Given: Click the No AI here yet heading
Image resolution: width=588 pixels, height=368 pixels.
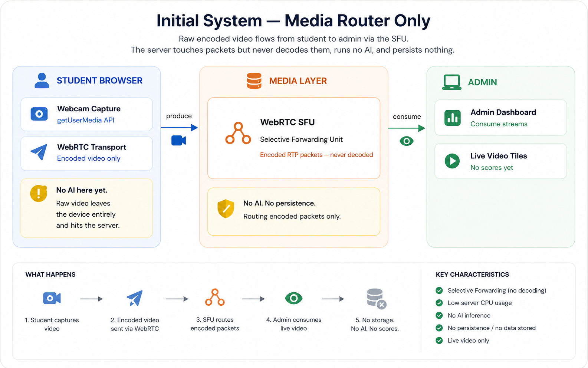Looking at the screenshot, I should (82, 190).
